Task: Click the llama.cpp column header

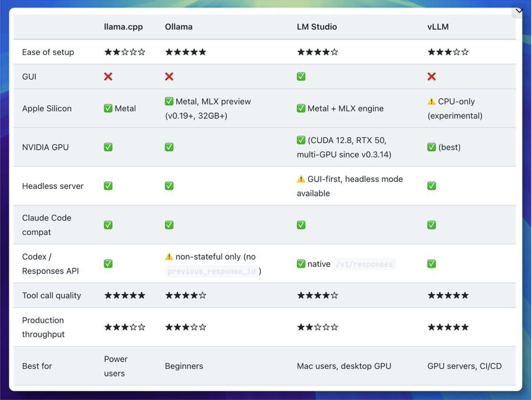Action: pyautogui.click(x=123, y=27)
